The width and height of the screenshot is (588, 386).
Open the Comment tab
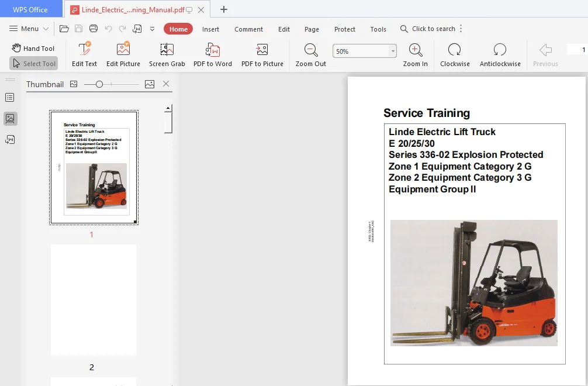coord(248,29)
